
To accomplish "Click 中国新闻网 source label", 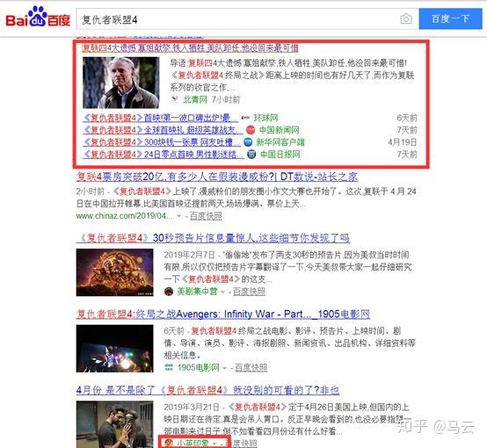I will tap(280, 130).
